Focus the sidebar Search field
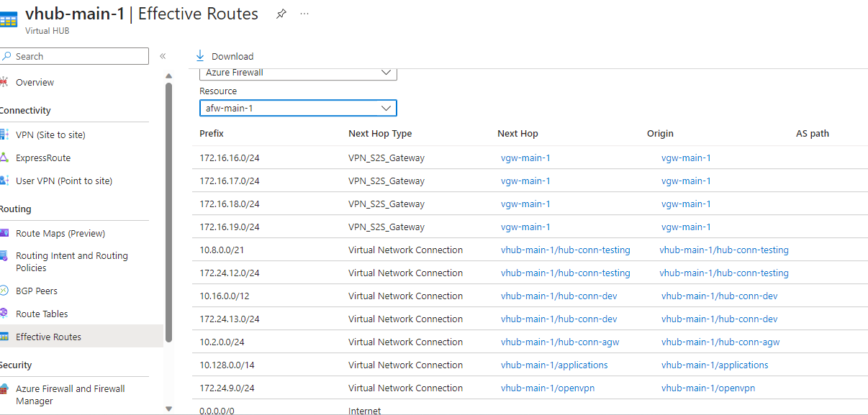Screen dimensions: 868x415 click(74, 56)
